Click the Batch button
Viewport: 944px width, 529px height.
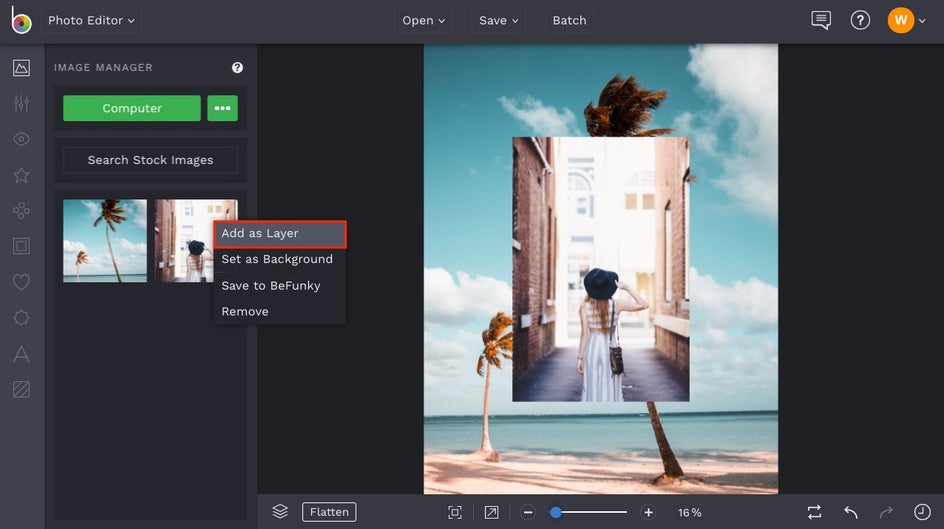(569, 20)
